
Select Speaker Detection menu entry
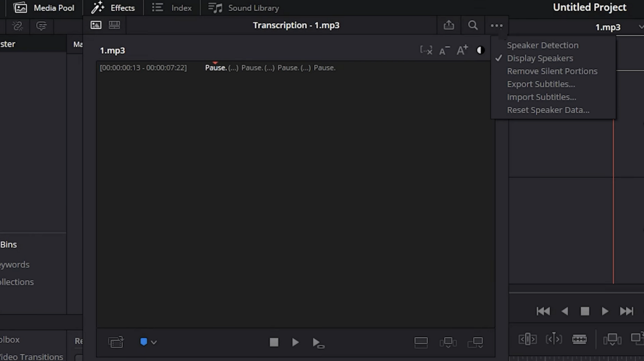point(543,45)
